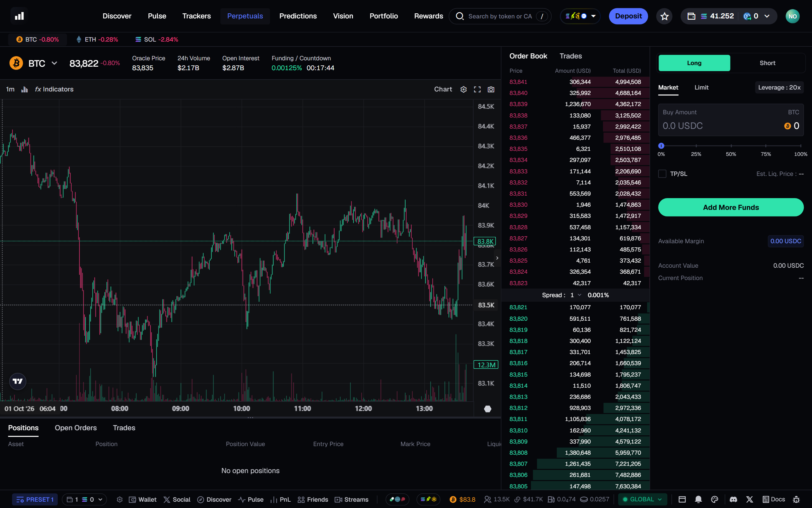Set amount slider to 50%
This screenshot has height=508, width=812.
(x=731, y=146)
